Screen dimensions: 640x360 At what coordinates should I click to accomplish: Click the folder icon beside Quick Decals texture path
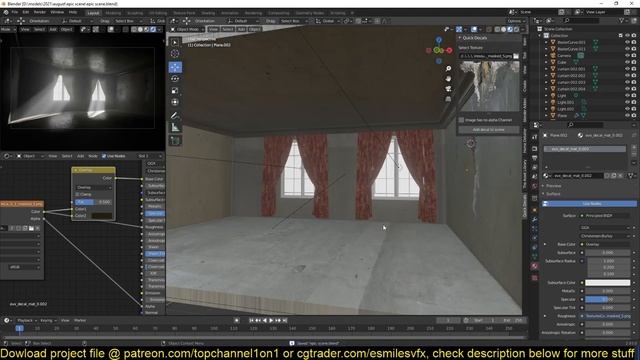click(516, 56)
